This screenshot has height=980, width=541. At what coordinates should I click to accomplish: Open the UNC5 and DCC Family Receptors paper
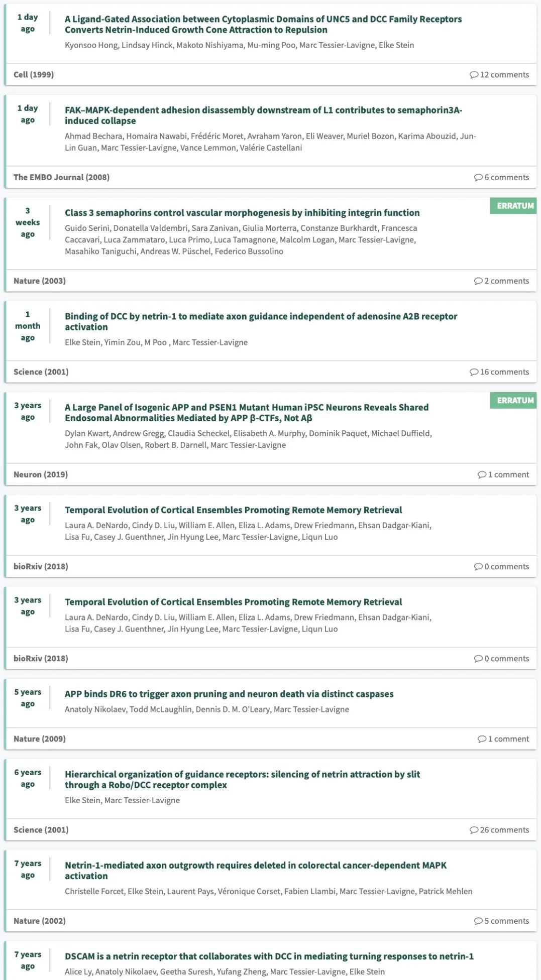[263, 25]
